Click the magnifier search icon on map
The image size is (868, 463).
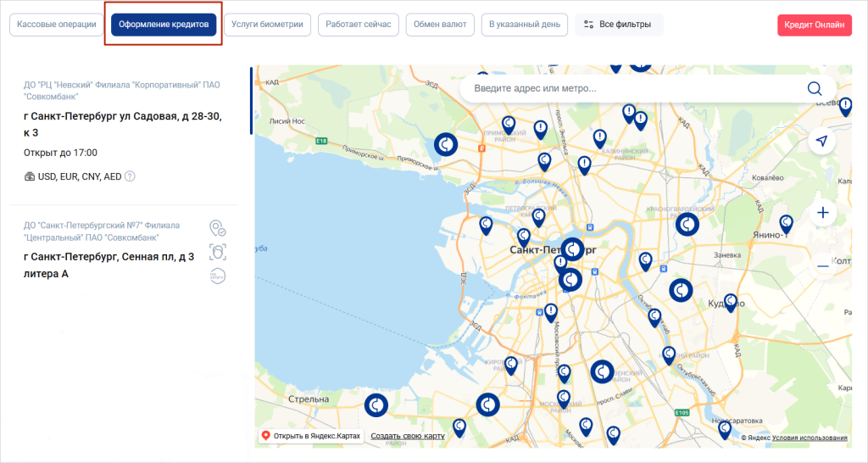point(815,88)
